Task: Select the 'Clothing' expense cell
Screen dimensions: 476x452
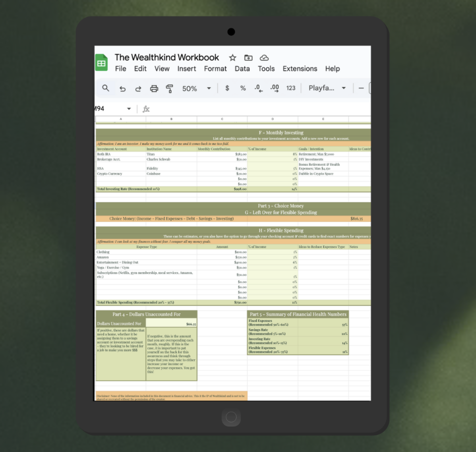Action: [x=146, y=252]
